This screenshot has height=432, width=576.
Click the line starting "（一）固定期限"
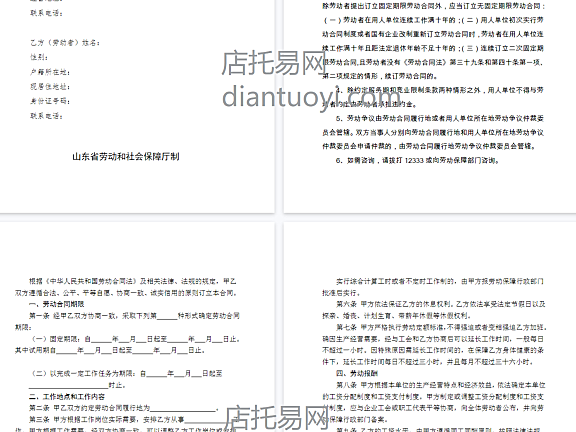(x=136, y=339)
